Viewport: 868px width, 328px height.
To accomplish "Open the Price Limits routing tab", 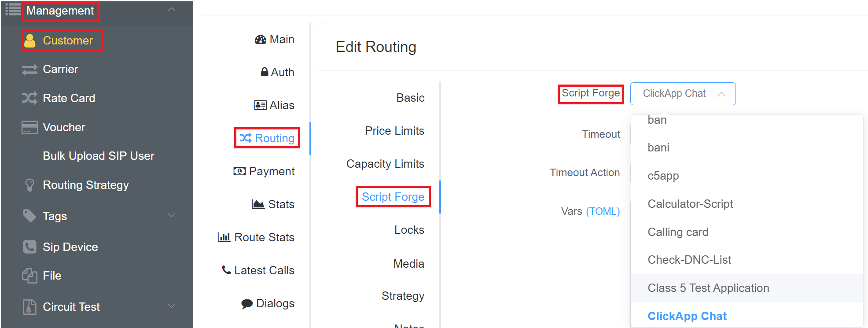I will point(394,131).
